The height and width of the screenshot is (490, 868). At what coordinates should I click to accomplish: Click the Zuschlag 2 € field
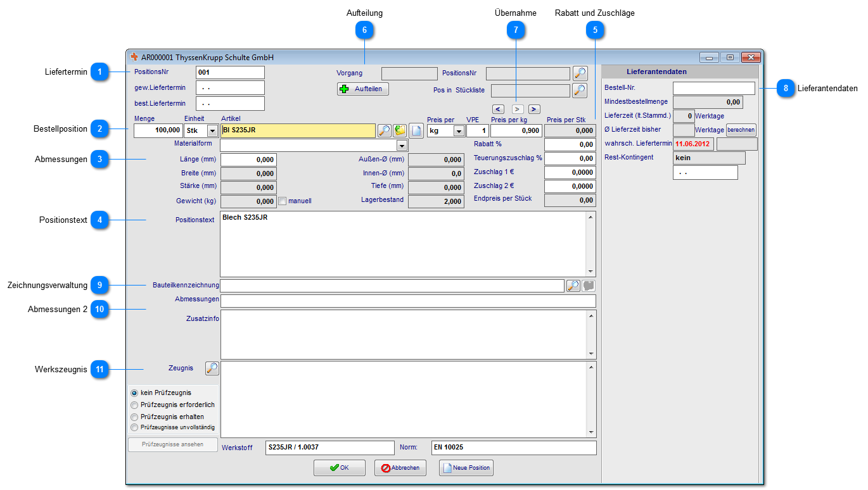point(570,187)
